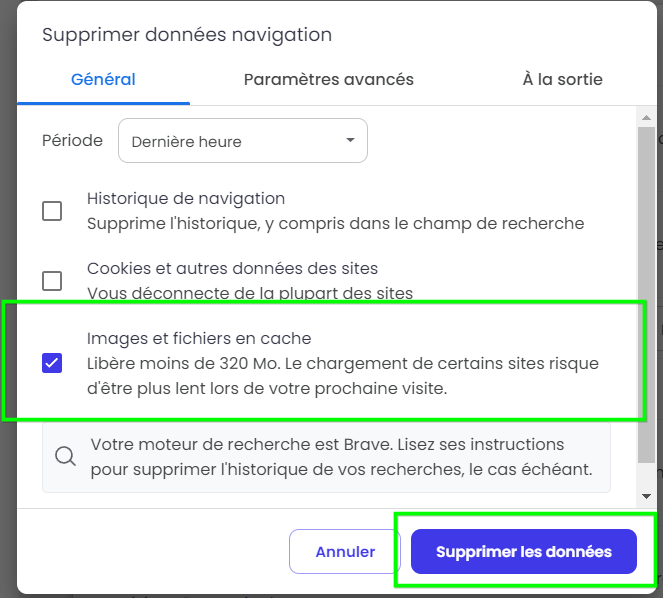Image resolution: width=663 pixels, height=598 pixels.
Task: Click the scrollbar up arrow
Action: click(646, 118)
